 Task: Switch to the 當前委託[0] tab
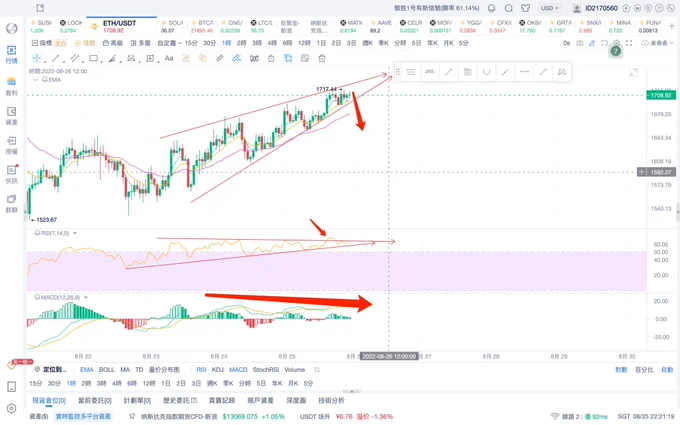pyautogui.click(x=95, y=400)
